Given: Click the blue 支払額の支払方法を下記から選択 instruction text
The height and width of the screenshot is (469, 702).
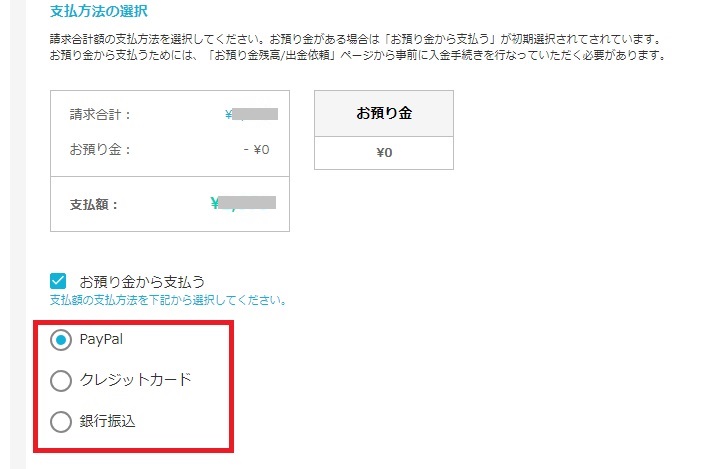Looking at the screenshot, I should tap(168, 300).
